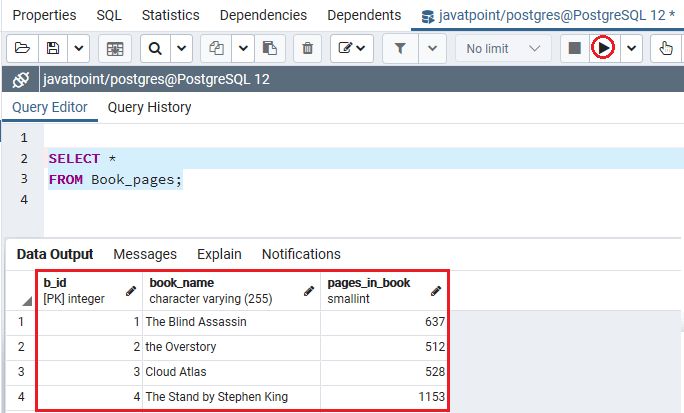Open the Statistics tab
Viewport: 684px width, 413px height.
(x=171, y=15)
